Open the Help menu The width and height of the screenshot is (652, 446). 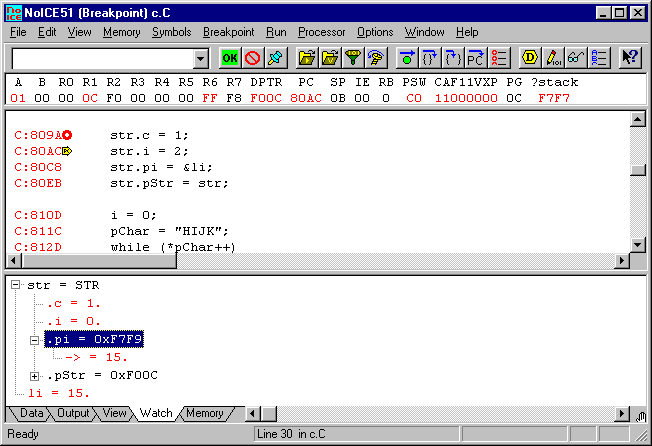click(467, 32)
